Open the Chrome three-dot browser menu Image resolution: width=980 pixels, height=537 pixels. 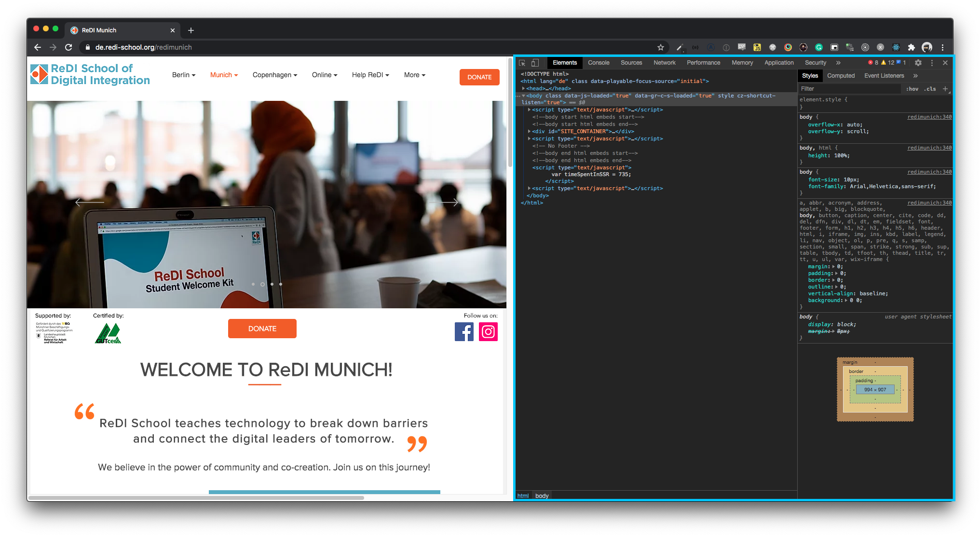click(942, 47)
